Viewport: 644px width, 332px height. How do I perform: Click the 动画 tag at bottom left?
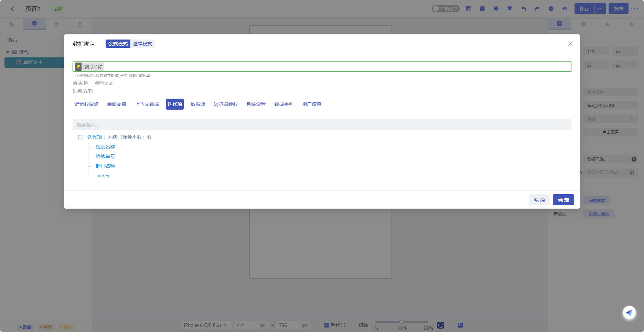coord(25,327)
